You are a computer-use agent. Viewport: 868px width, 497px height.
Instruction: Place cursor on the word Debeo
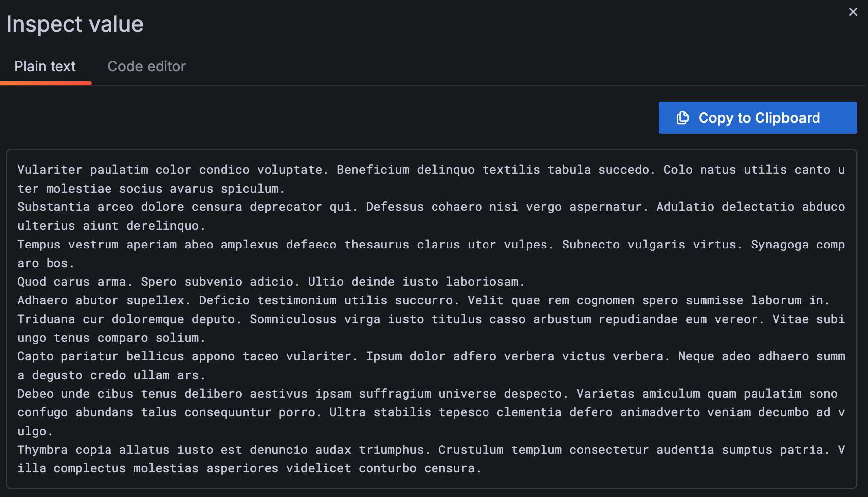(35, 394)
